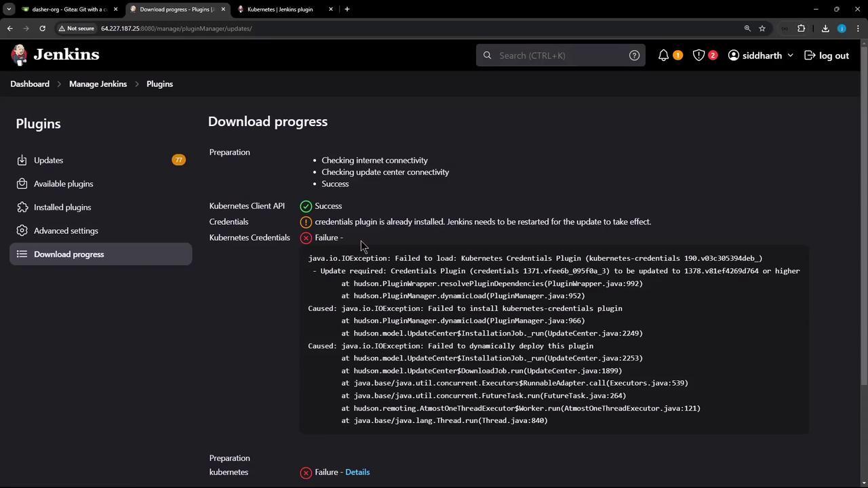Viewport: 868px width, 488px height.
Task: Open the browser downloads icon
Action: 825,28
